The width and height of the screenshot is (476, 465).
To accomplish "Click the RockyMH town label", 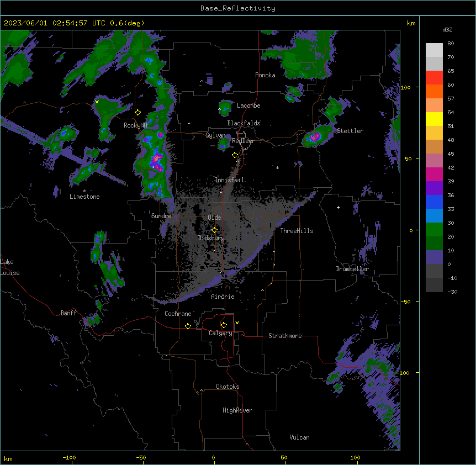I will point(135,125).
